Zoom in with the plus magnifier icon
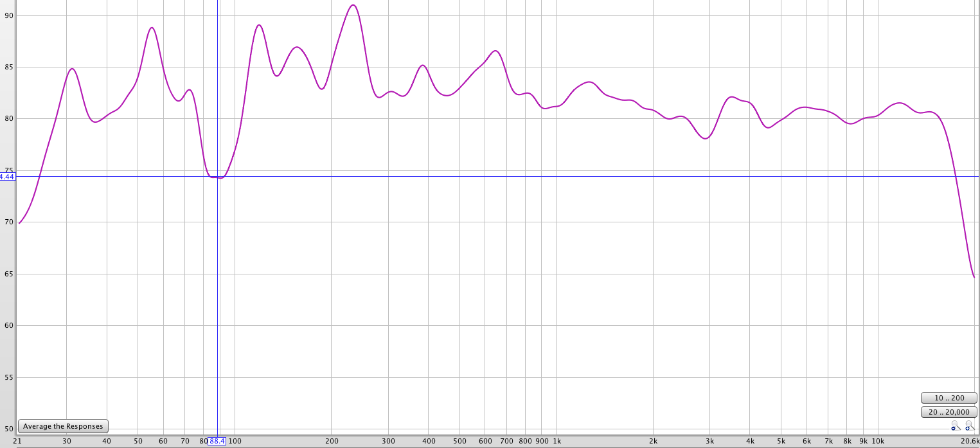 [970, 426]
